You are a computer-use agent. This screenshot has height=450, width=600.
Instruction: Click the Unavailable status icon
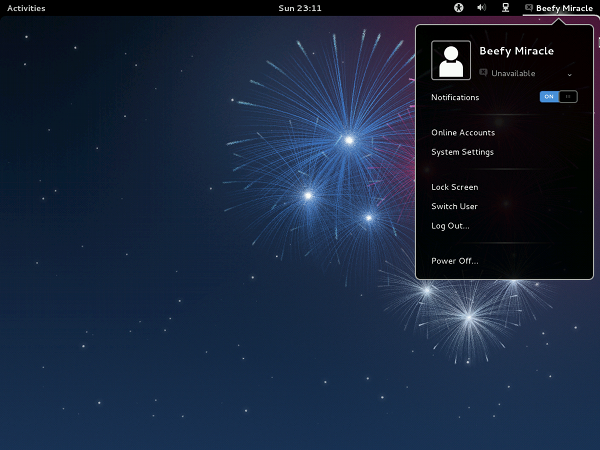pyautogui.click(x=483, y=72)
